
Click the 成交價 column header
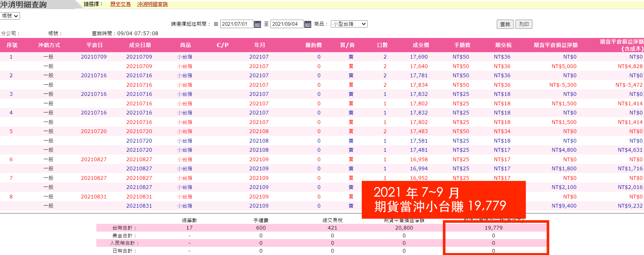tap(421, 45)
